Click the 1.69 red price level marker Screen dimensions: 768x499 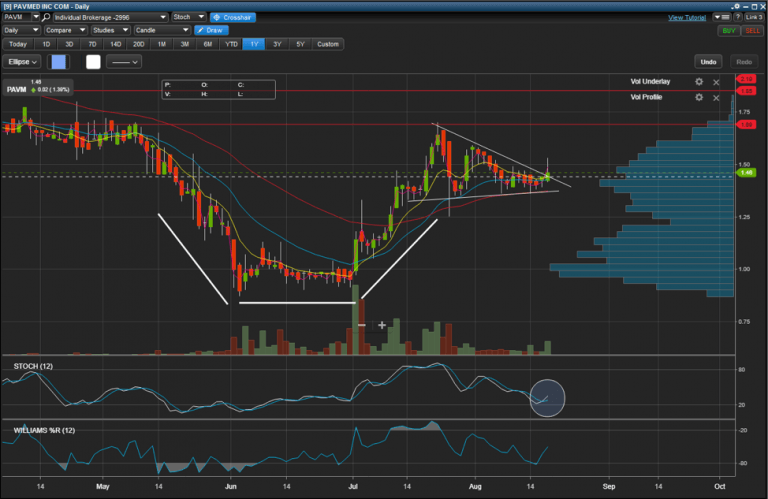[x=746, y=125]
